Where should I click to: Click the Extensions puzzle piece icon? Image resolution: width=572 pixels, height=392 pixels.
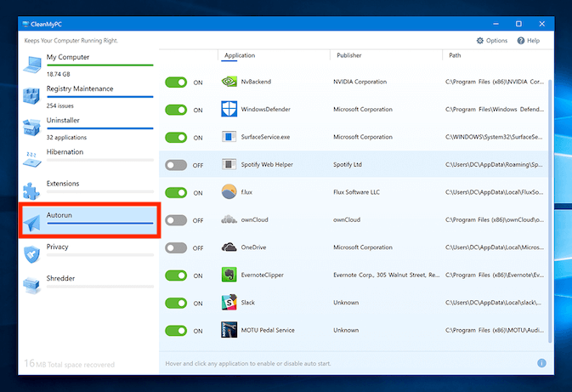(31, 190)
